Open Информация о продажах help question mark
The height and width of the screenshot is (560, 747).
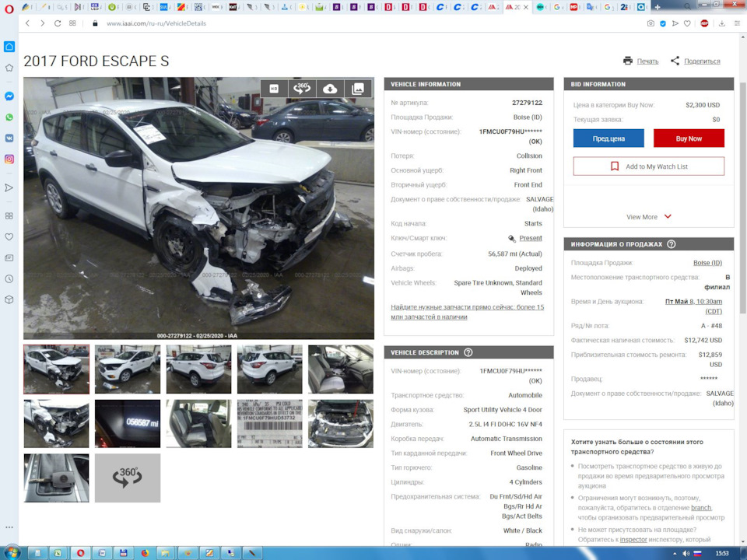pyautogui.click(x=672, y=244)
